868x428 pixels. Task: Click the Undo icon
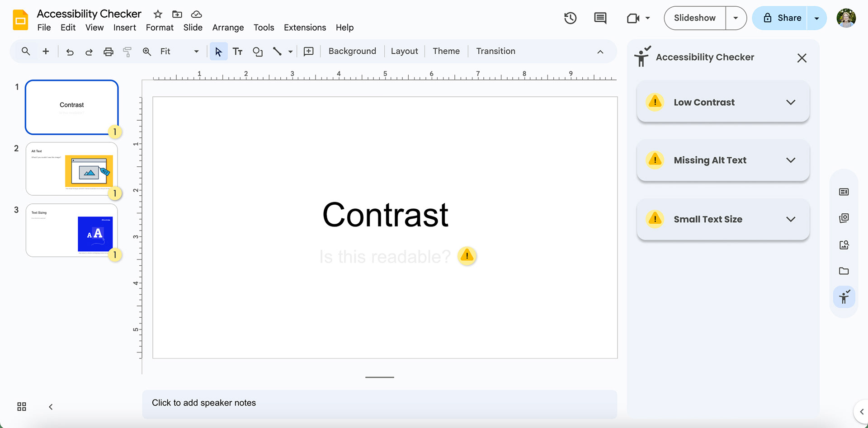[x=70, y=51]
